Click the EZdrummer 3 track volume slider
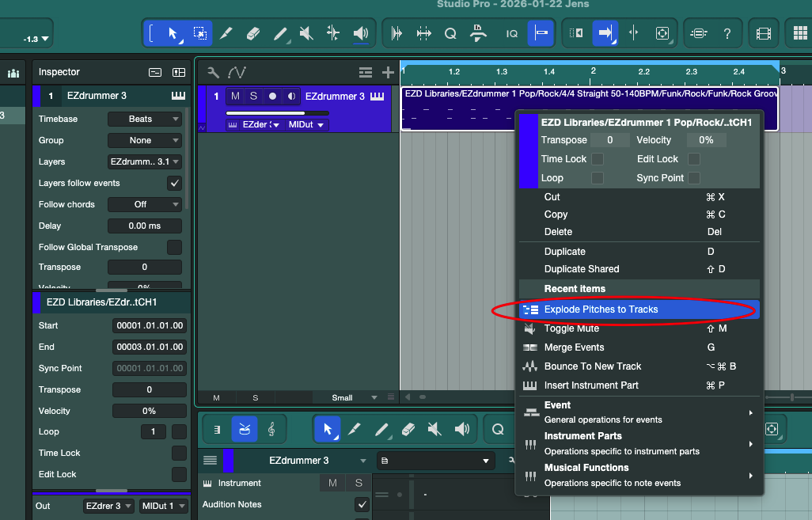The image size is (812, 520). (x=277, y=113)
